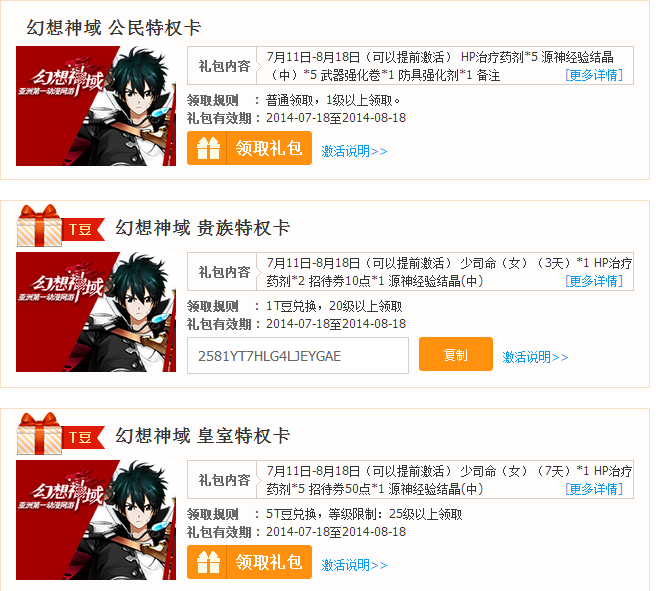Open 激活说明 link under 皇室特权卡
This screenshot has width=656, height=591.
click(x=354, y=565)
